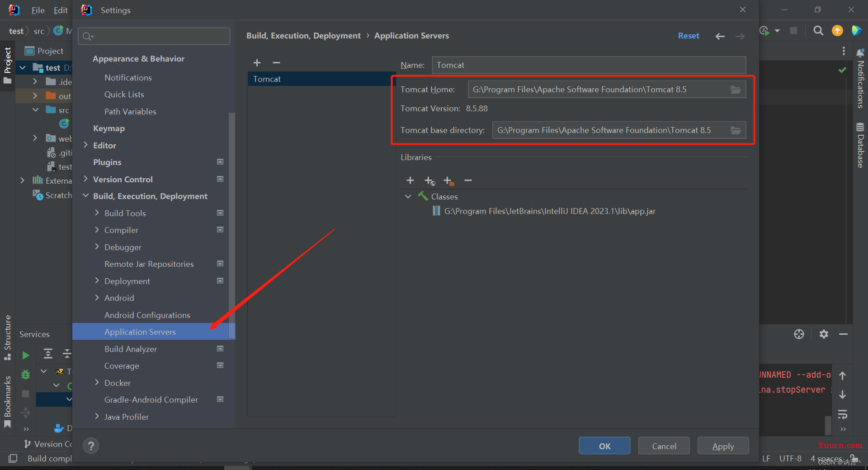Open the File menu
868x470 pixels.
click(38, 10)
